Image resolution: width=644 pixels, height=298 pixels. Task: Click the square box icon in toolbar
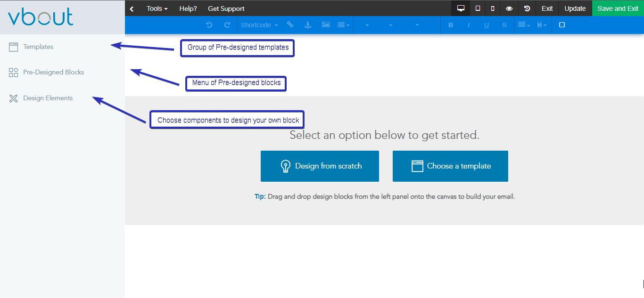pyautogui.click(x=562, y=25)
